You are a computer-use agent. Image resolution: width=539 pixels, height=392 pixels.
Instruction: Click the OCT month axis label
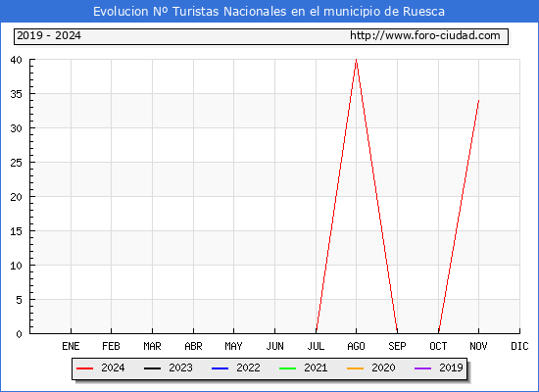(x=438, y=346)
